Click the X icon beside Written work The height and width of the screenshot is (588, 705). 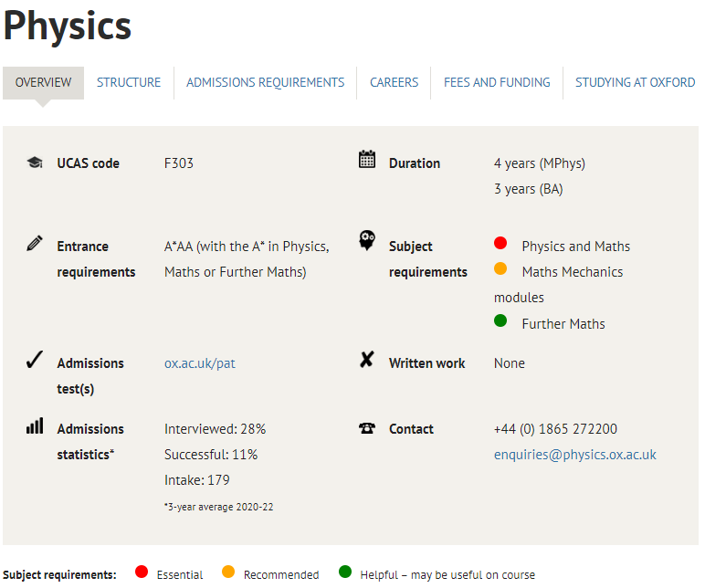point(367,359)
